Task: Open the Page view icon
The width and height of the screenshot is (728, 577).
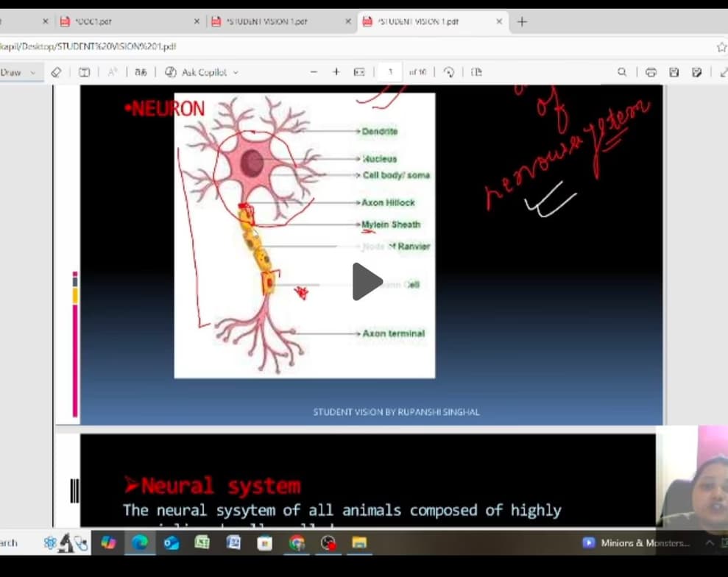Action: (x=476, y=72)
